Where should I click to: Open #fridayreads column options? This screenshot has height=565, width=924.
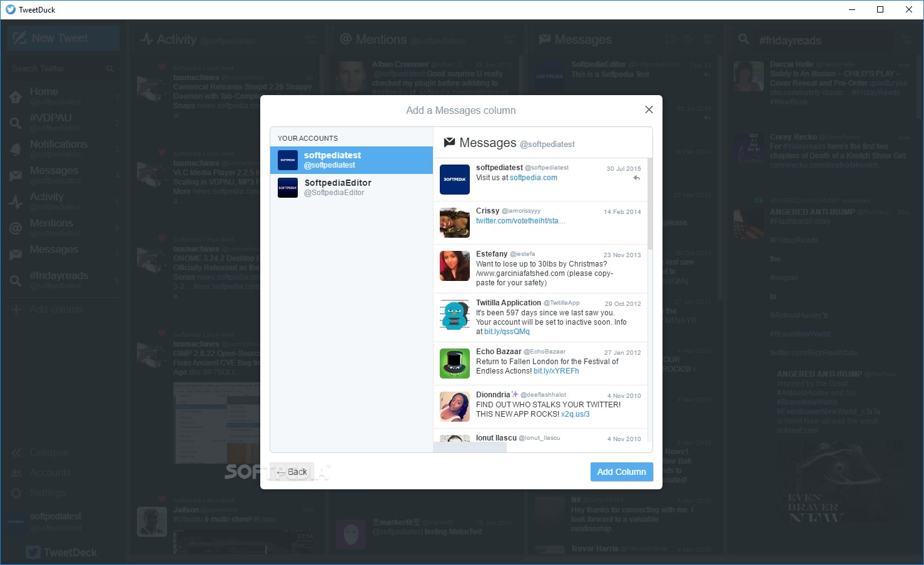coord(907,39)
